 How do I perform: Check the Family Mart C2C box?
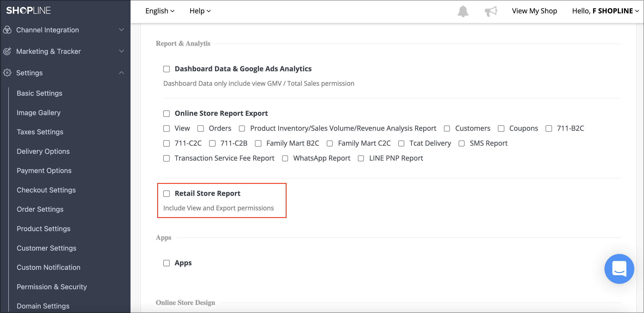330,143
